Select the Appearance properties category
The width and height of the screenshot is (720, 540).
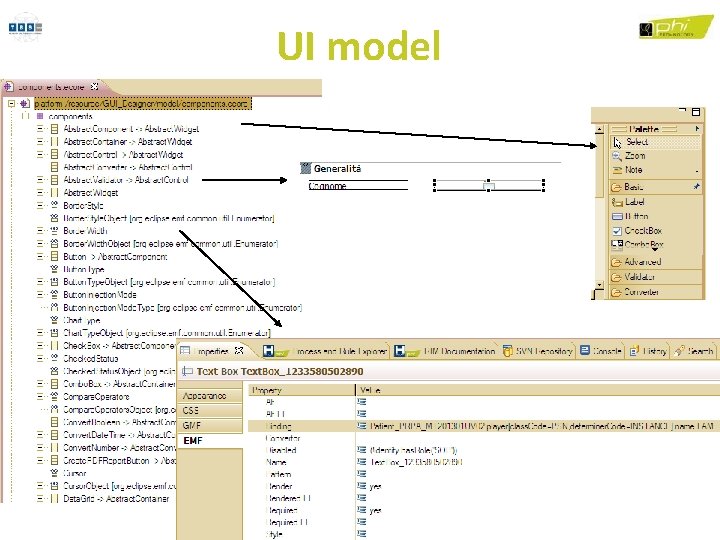pyautogui.click(x=210, y=396)
